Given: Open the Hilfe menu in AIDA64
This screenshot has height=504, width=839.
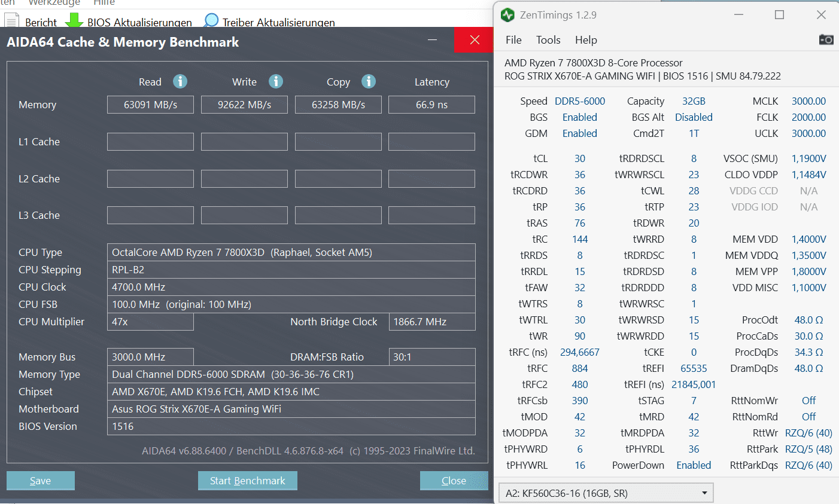Looking at the screenshot, I should coord(104,3).
